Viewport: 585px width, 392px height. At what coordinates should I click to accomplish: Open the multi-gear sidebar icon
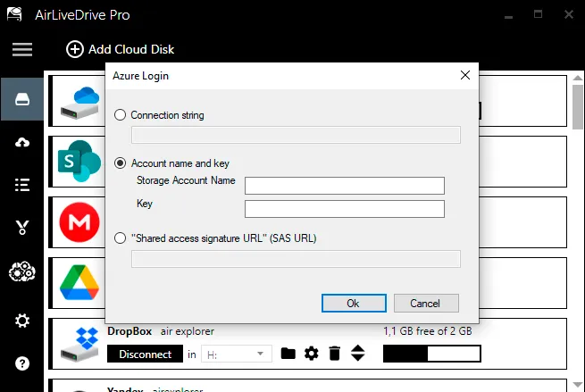(x=22, y=271)
